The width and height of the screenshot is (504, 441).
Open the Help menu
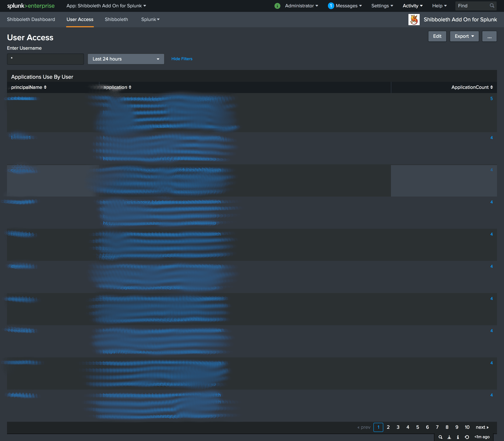(439, 6)
